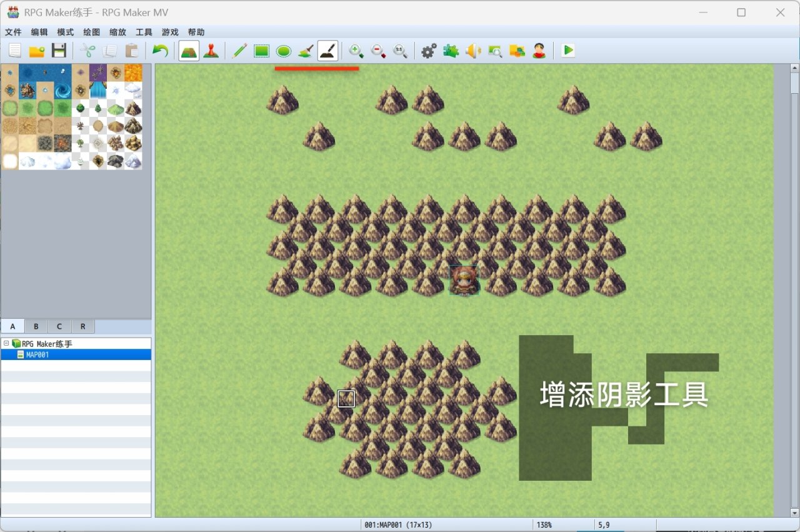
Task: Open the 绘图 menu
Action: tap(92, 32)
